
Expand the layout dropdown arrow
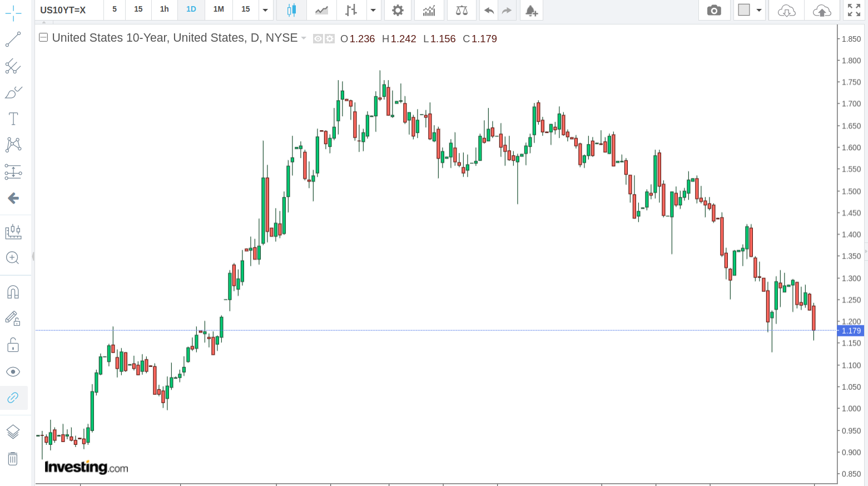(759, 10)
